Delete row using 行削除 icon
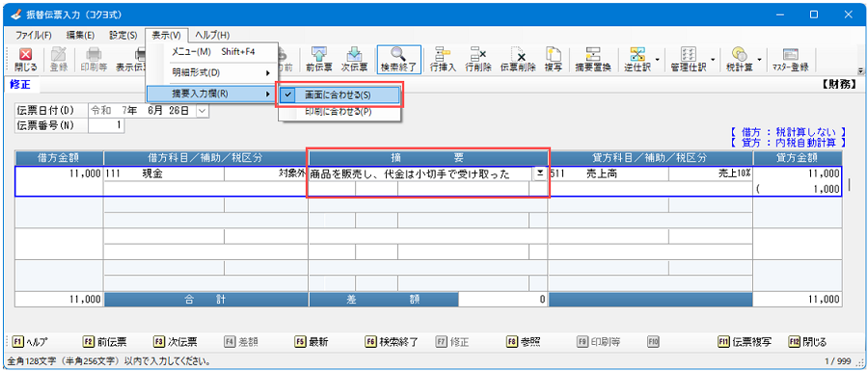868x371 pixels. (478, 60)
